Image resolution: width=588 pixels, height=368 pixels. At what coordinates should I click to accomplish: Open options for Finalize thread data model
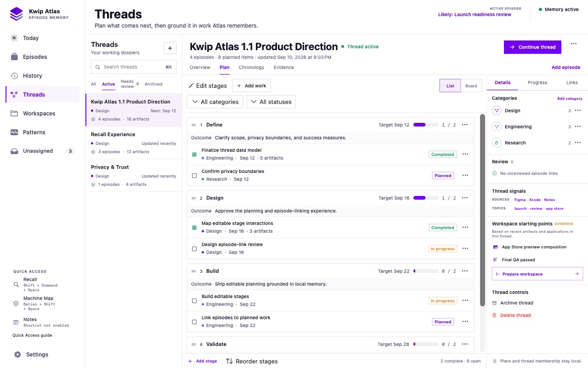[465, 154]
